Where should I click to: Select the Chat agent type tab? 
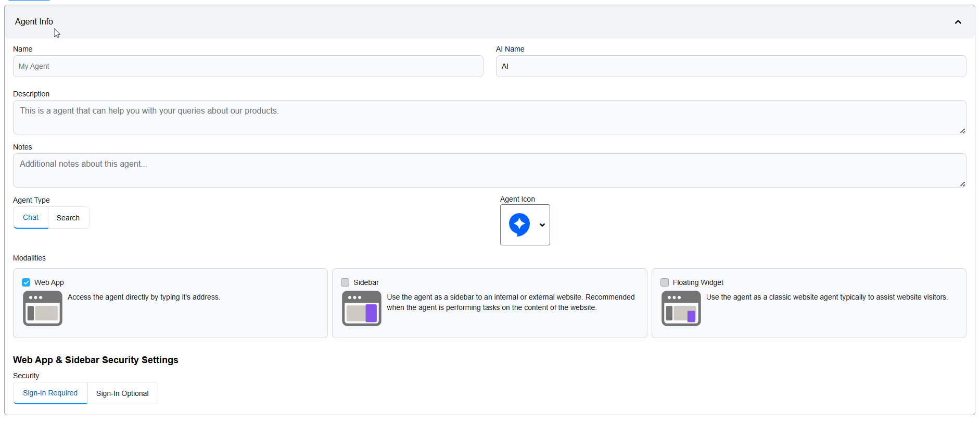click(x=31, y=218)
